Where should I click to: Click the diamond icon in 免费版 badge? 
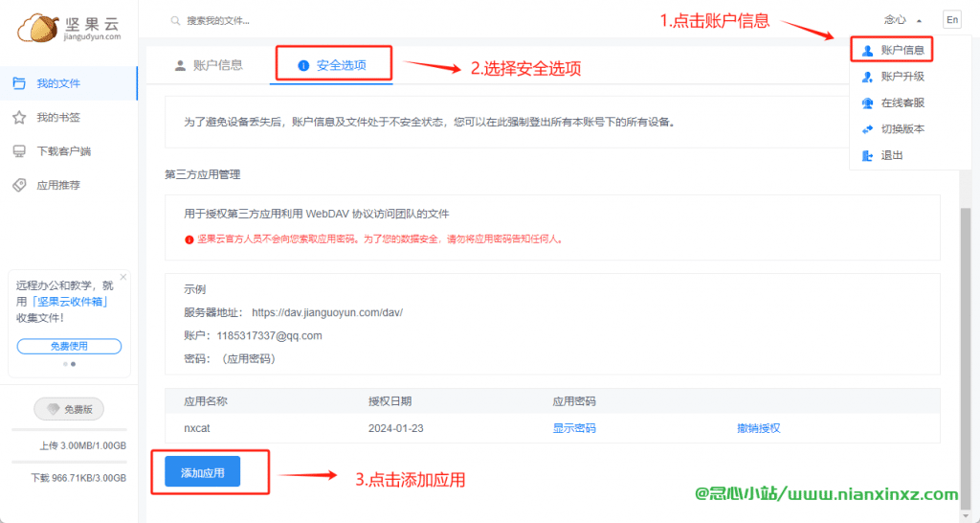tap(55, 409)
